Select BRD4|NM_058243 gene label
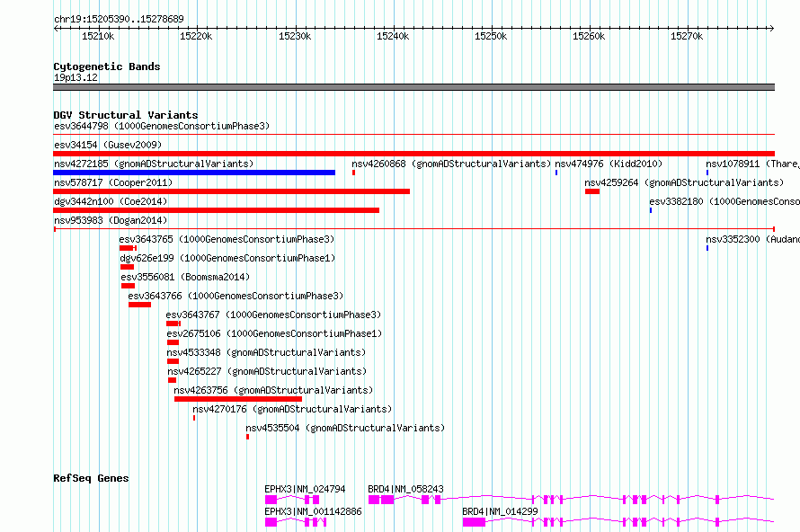Image resolution: width=800 pixels, height=532 pixels. [405, 489]
